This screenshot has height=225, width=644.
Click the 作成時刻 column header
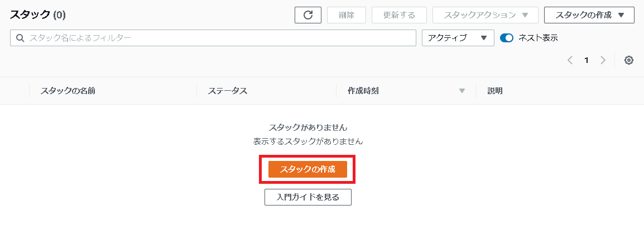[363, 91]
